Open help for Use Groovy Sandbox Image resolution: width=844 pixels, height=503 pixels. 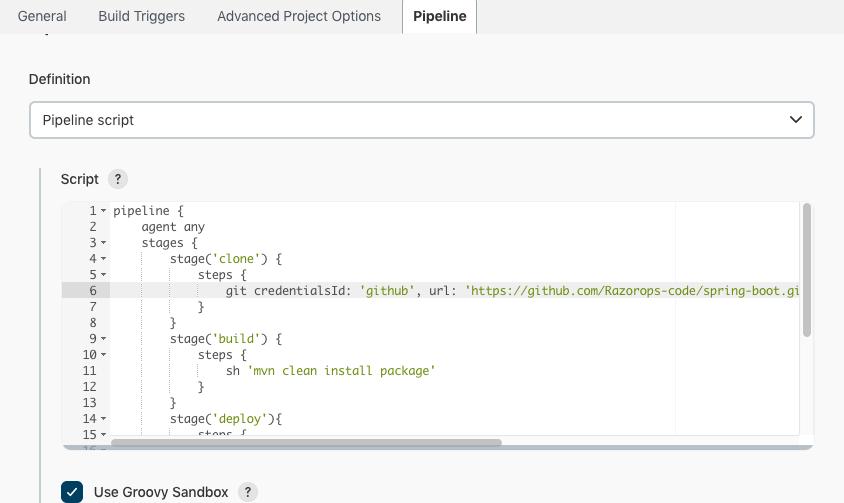(x=248, y=492)
